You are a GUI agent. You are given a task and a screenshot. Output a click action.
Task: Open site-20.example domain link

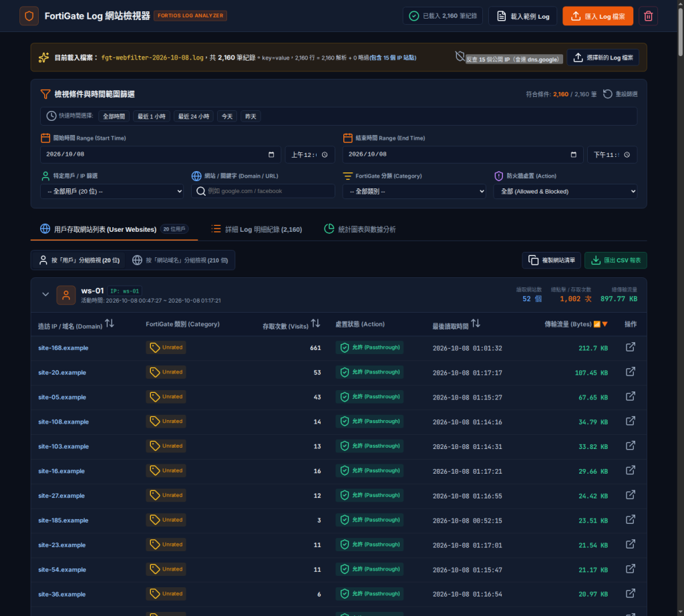click(x=62, y=373)
